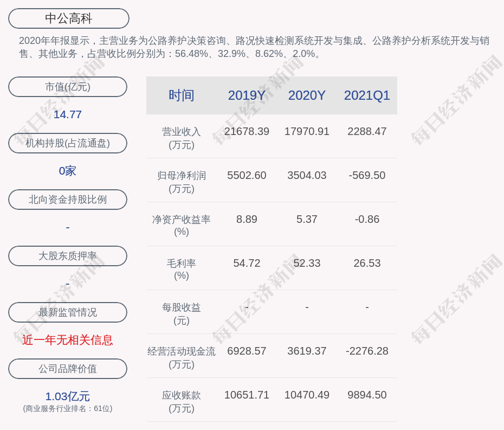Click the 营业收入(万元) row label
The width and height of the screenshot is (504, 430).
point(181,138)
